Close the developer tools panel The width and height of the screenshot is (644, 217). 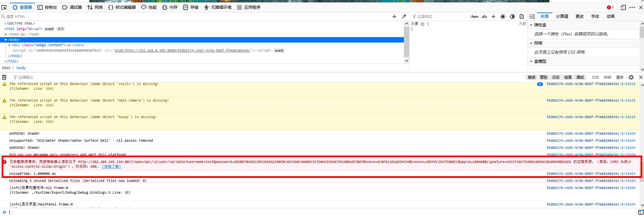641,7
